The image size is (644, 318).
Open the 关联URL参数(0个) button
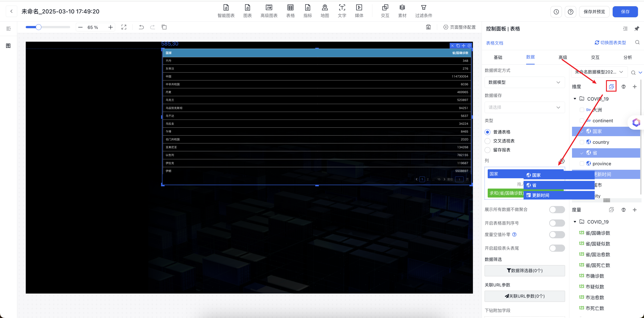[525, 296]
